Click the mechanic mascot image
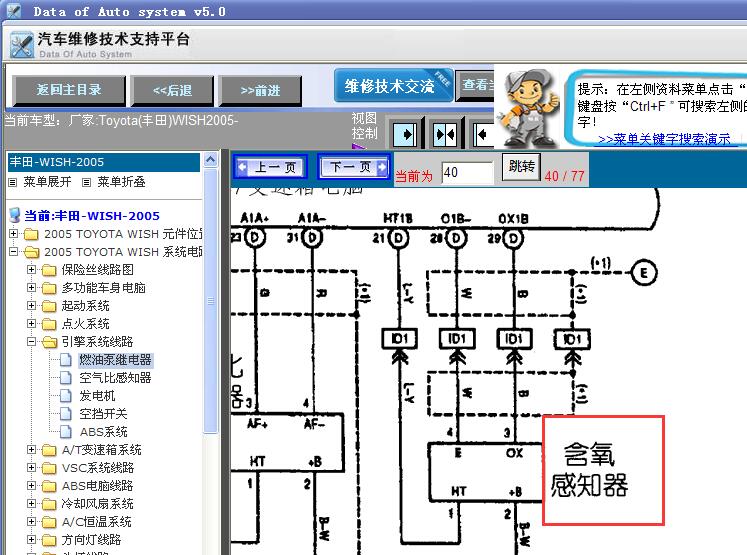 click(x=530, y=107)
